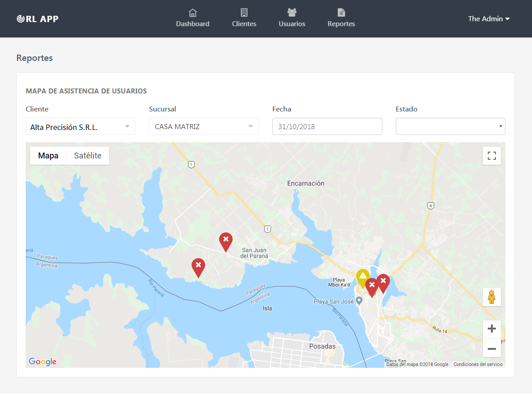Click the Encarnación city label
532x394 pixels.
306,183
